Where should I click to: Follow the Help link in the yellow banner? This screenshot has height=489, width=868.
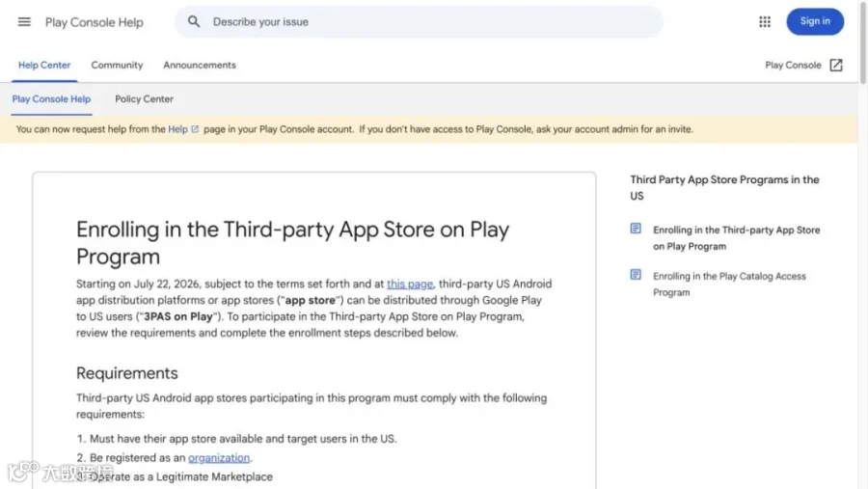(177, 129)
